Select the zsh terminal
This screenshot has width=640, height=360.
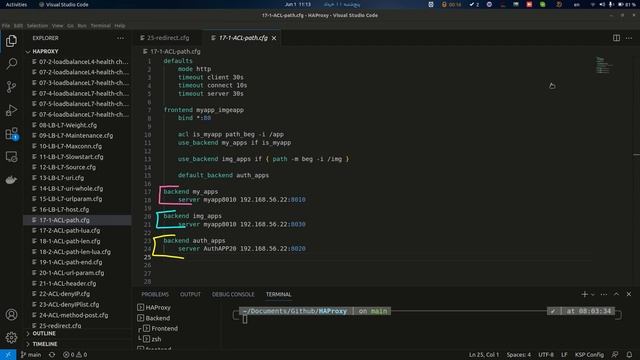click(x=156, y=339)
